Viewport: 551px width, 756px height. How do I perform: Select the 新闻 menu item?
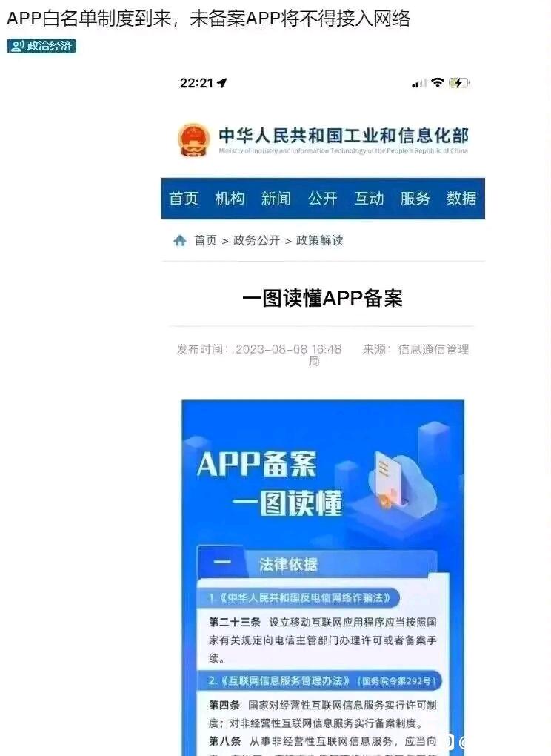point(276,199)
